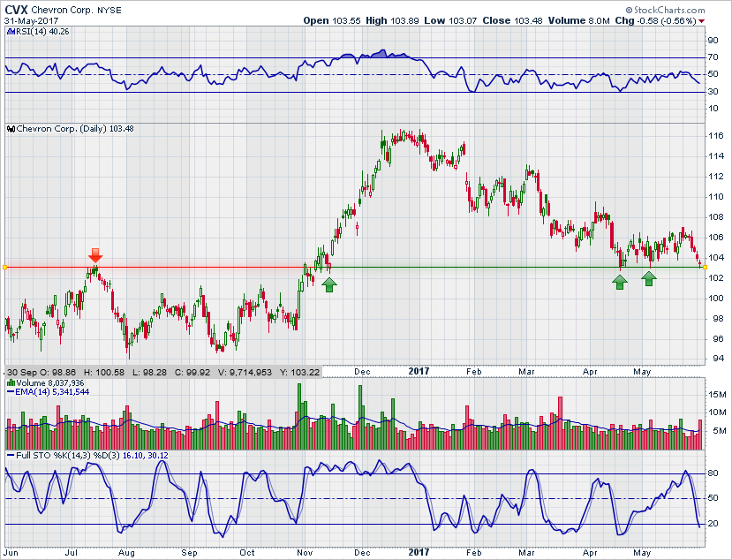This screenshot has height=560, width=732.
Task: Click the EMA(14) 5,341,544 label
Action: click(52, 392)
